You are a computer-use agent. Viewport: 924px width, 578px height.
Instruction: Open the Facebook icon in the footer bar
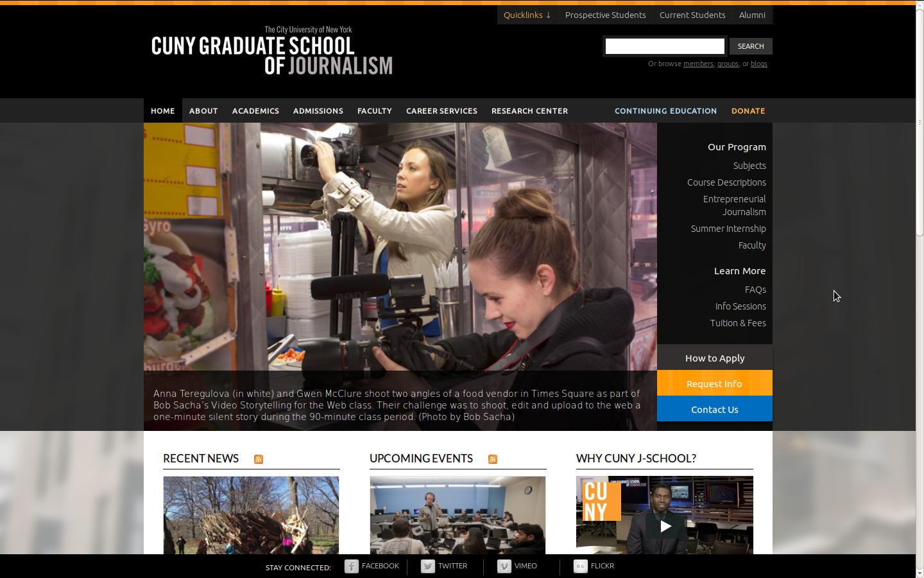click(x=352, y=566)
